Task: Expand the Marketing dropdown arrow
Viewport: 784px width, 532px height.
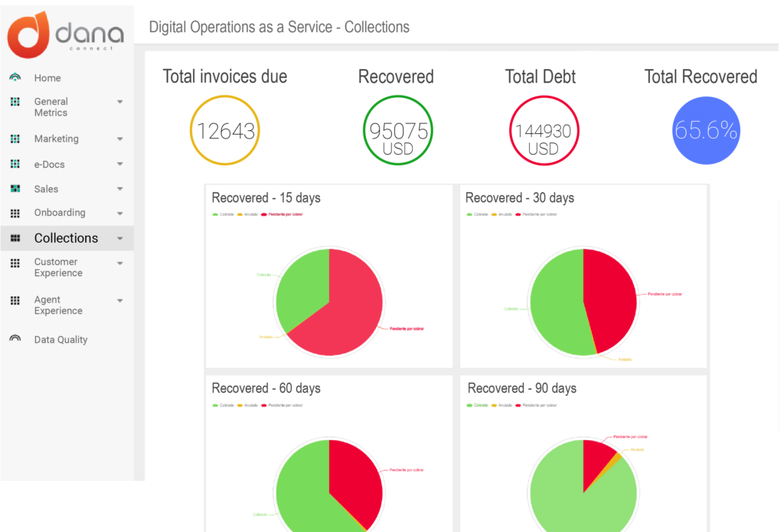Action: 120,139
